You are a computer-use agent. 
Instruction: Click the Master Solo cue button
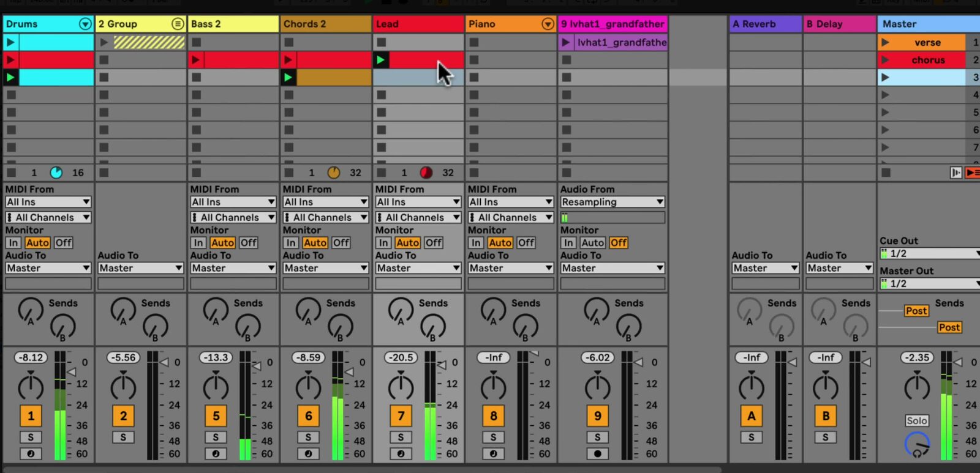tap(917, 420)
